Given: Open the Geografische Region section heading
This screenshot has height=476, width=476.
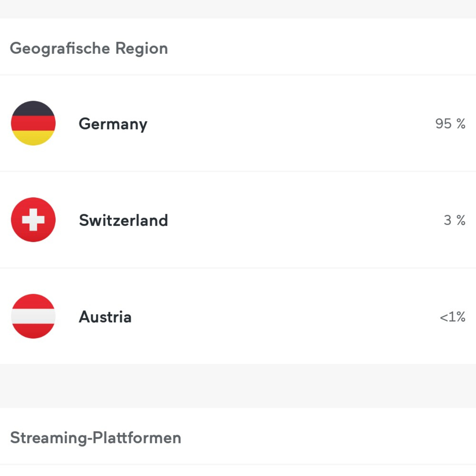Looking at the screenshot, I should coord(89,48).
